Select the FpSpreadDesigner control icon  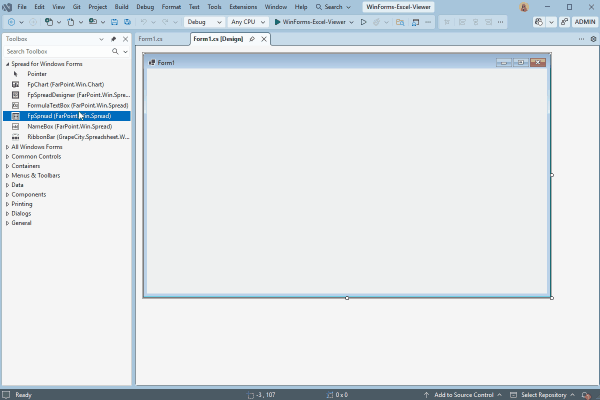[15, 95]
